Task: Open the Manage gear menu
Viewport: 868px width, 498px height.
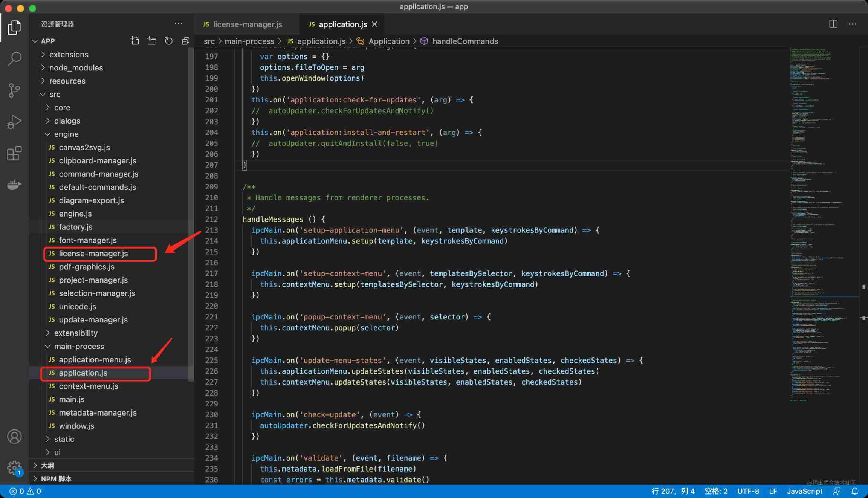Action: click(14, 468)
